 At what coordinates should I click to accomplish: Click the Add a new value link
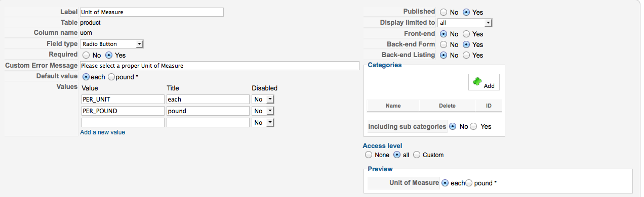[103, 132]
